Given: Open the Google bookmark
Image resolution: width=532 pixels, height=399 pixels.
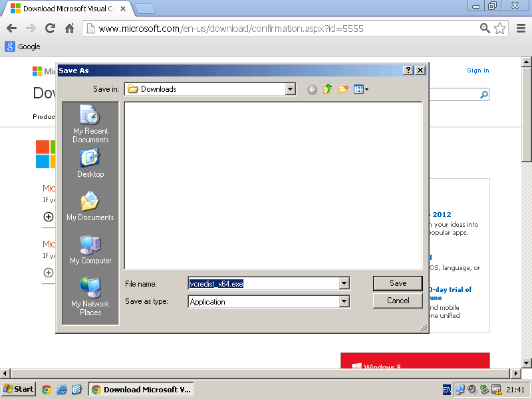Looking at the screenshot, I should (x=23, y=47).
